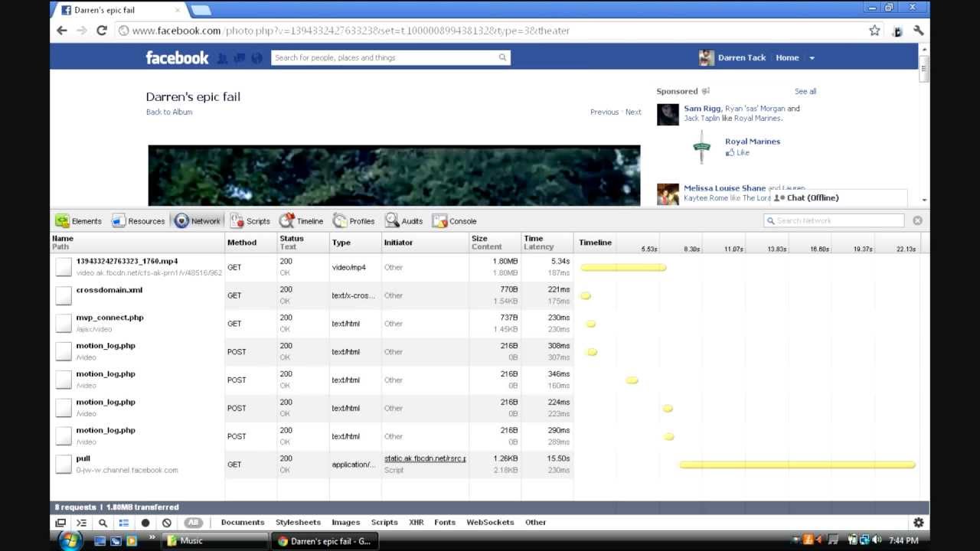Toggle small resource rows view

(124, 523)
